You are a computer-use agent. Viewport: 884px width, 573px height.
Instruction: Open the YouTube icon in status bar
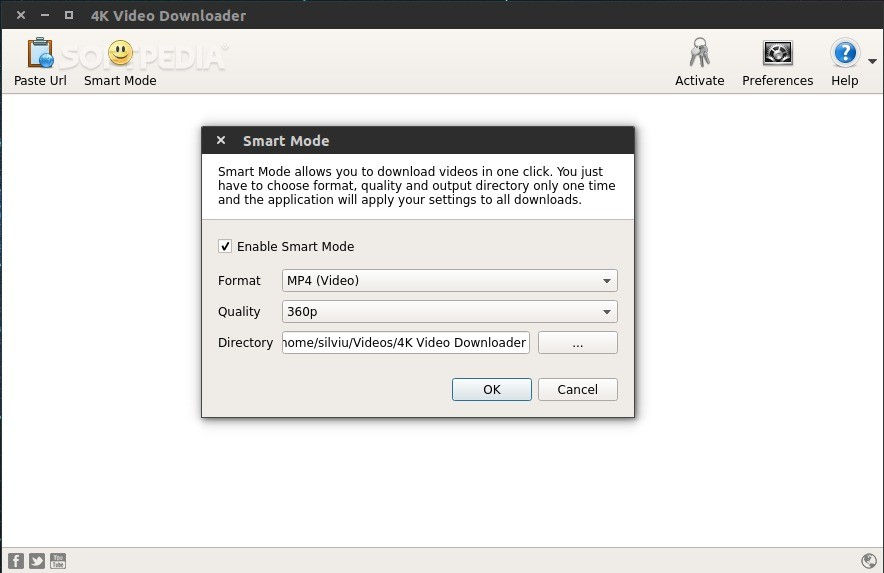click(x=58, y=561)
